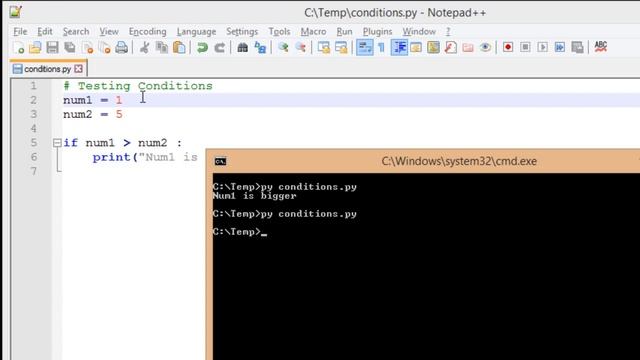Undo last change with green arrow icon
This screenshot has width=640, height=360.
(202, 47)
